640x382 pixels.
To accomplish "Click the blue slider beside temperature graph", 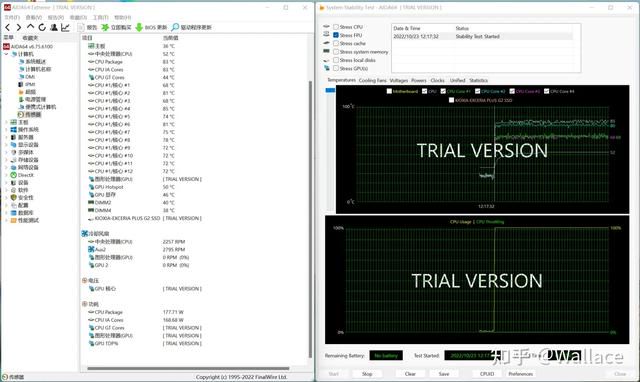I will tap(330, 90).
